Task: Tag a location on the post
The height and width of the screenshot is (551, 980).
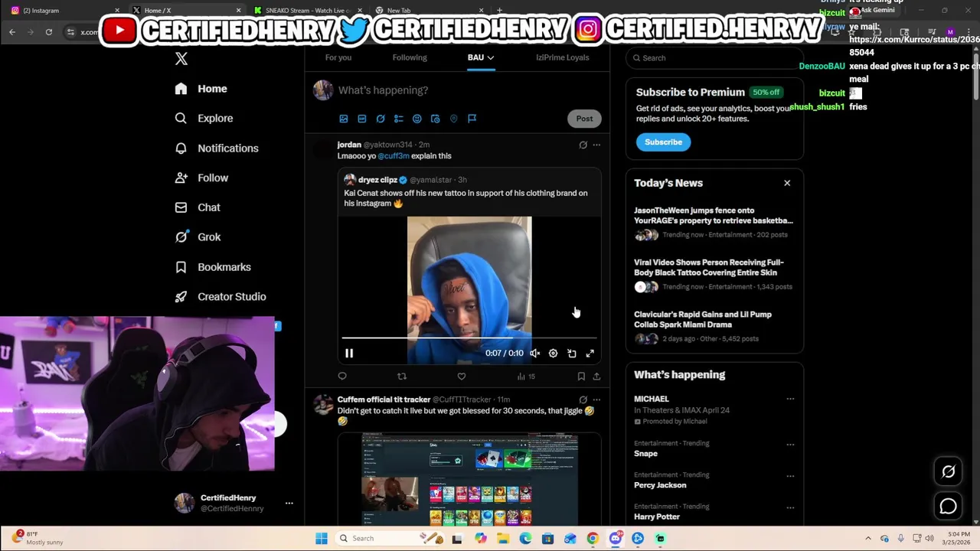Action: tap(454, 119)
